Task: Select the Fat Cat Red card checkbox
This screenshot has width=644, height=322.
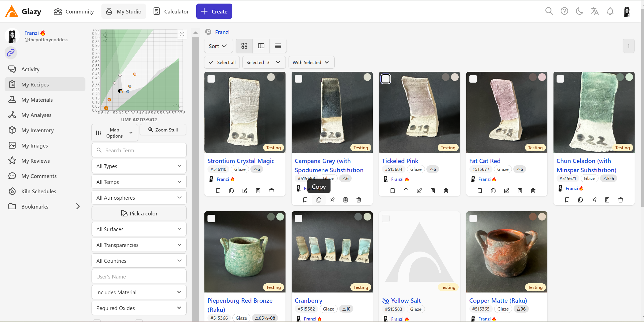Action: [x=473, y=79]
